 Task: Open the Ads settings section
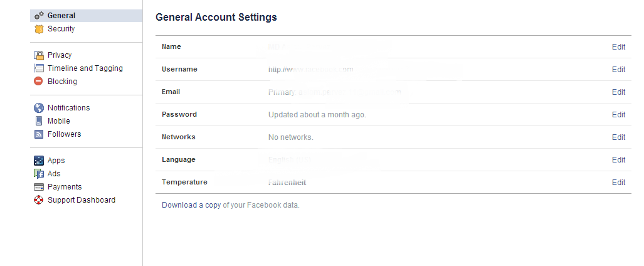point(54,174)
